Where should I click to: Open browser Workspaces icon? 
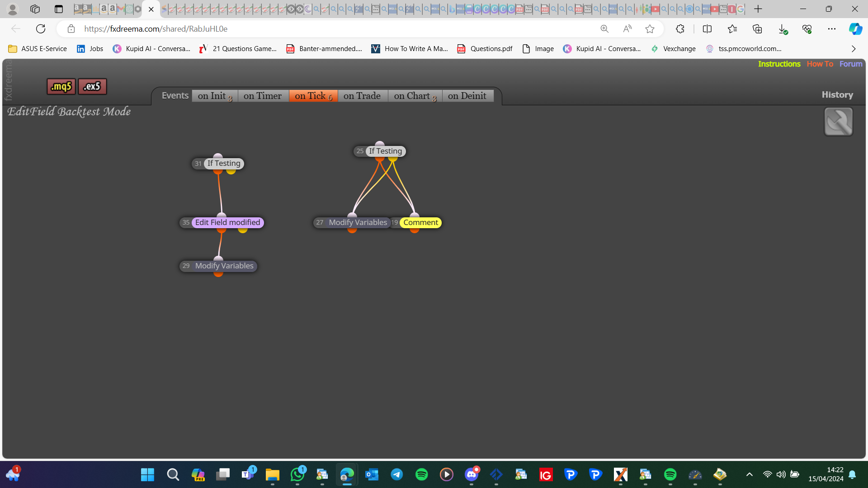click(x=35, y=9)
